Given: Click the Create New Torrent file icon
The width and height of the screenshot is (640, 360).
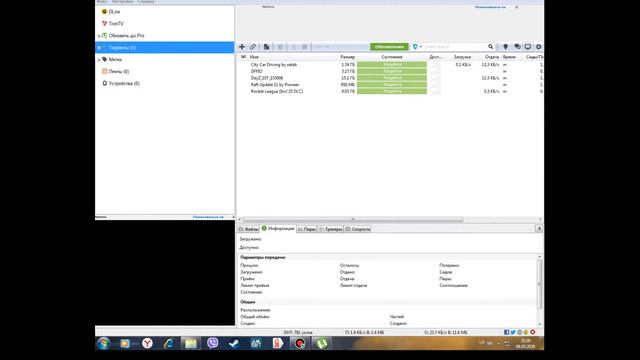Looking at the screenshot, I should [267, 47].
